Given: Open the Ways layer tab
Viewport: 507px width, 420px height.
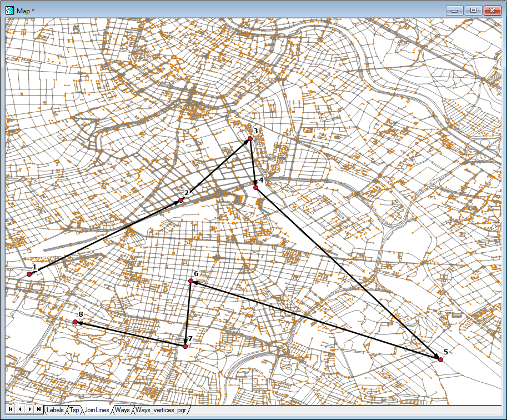Looking at the screenshot, I should (x=122, y=410).
